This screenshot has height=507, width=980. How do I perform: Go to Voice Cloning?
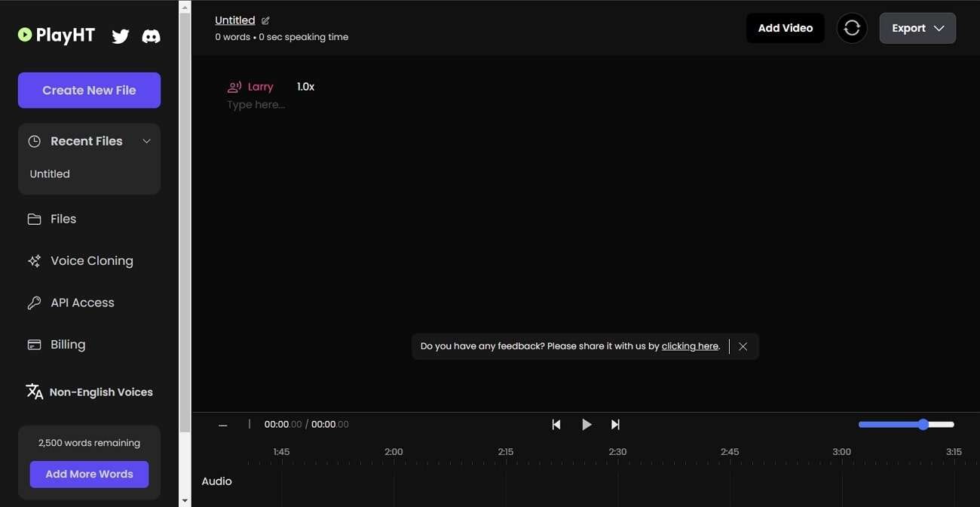tap(92, 261)
